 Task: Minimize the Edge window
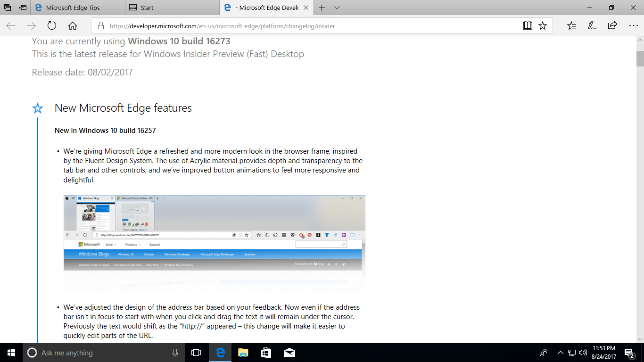(x=590, y=8)
